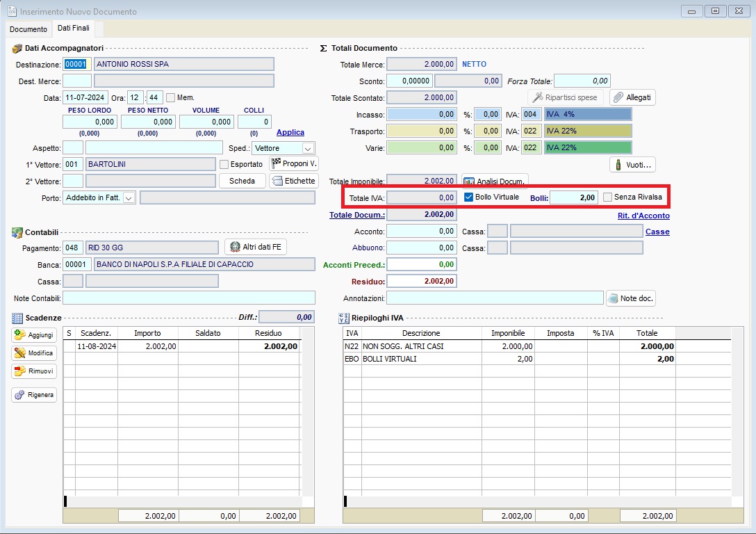Expand the Sped. Vettore dropdown

click(307, 148)
